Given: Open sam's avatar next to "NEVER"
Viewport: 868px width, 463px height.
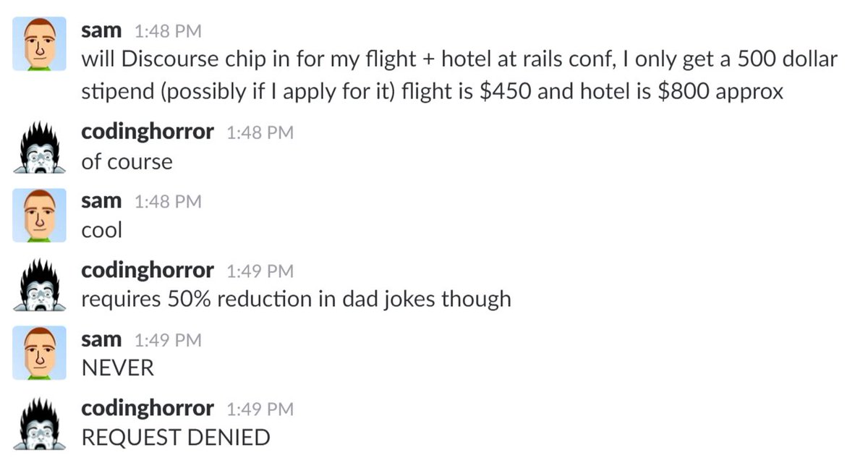Looking at the screenshot, I should pos(39,353).
